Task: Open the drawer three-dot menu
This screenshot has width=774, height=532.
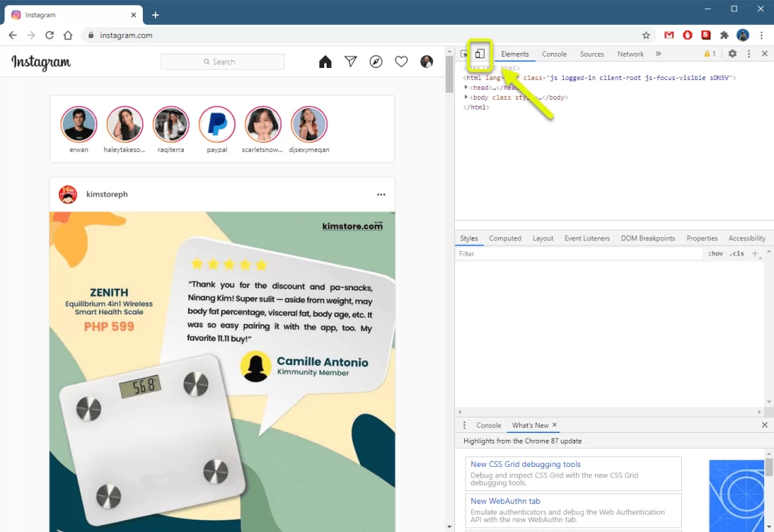Action: [x=464, y=425]
